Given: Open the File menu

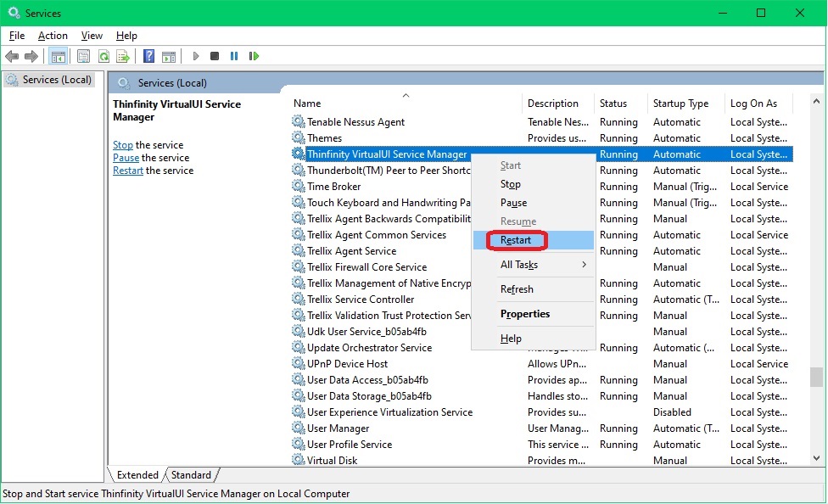Looking at the screenshot, I should pos(17,36).
